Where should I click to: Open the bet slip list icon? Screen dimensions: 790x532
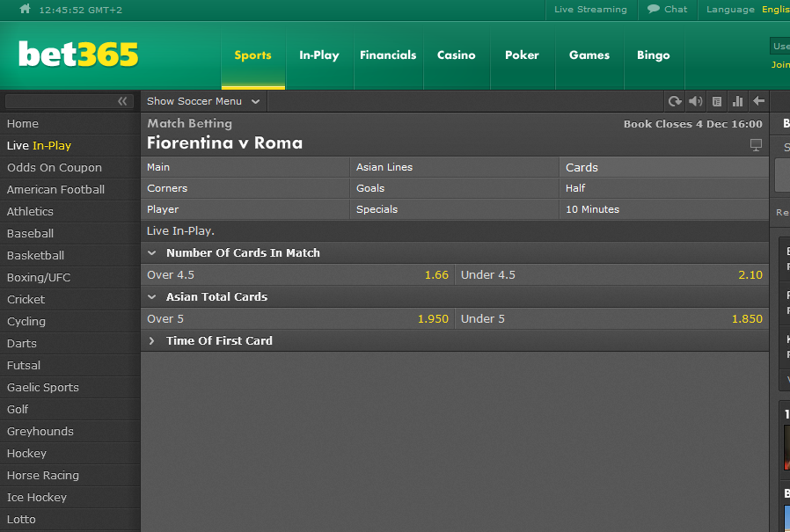717,101
